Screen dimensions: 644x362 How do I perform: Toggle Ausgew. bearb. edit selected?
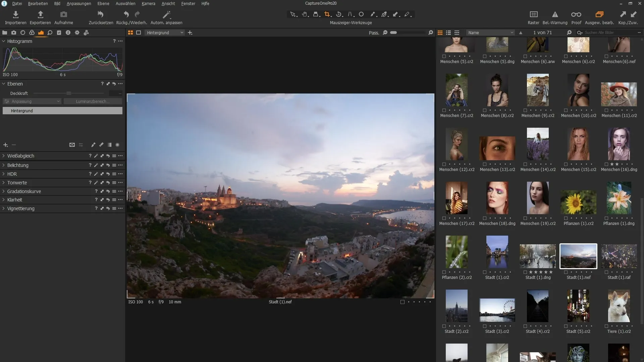[599, 14]
